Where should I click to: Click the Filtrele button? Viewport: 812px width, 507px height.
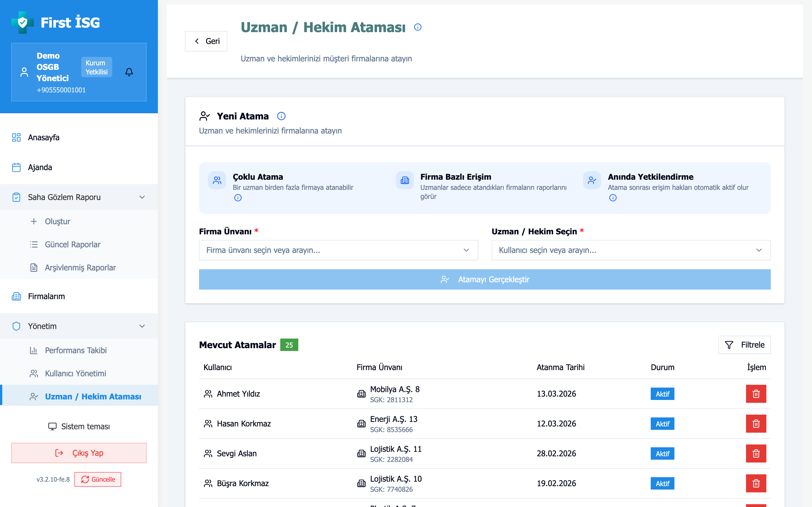click(744, 345)
